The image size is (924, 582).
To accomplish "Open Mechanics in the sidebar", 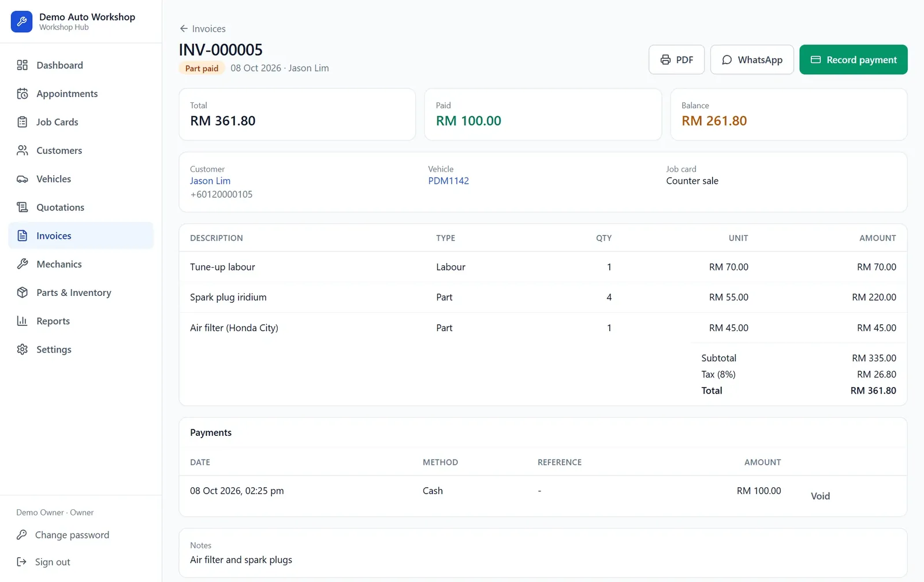I will [x=81, y=264].
